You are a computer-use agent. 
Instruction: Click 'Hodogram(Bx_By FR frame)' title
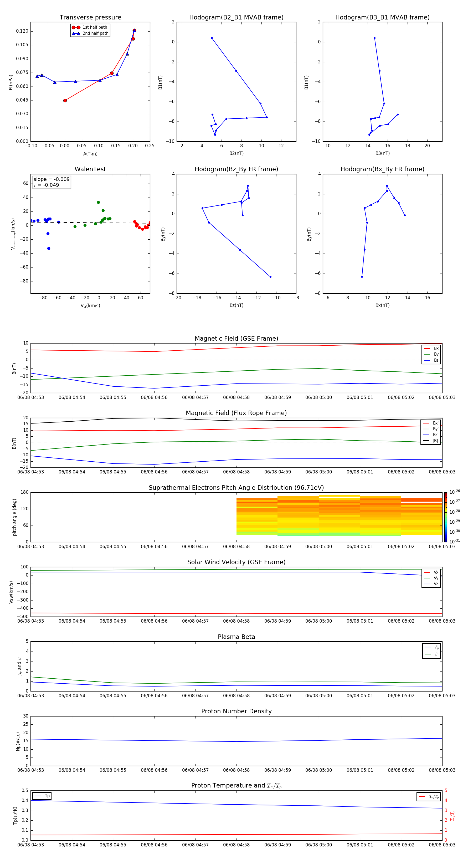click(382, 169)
